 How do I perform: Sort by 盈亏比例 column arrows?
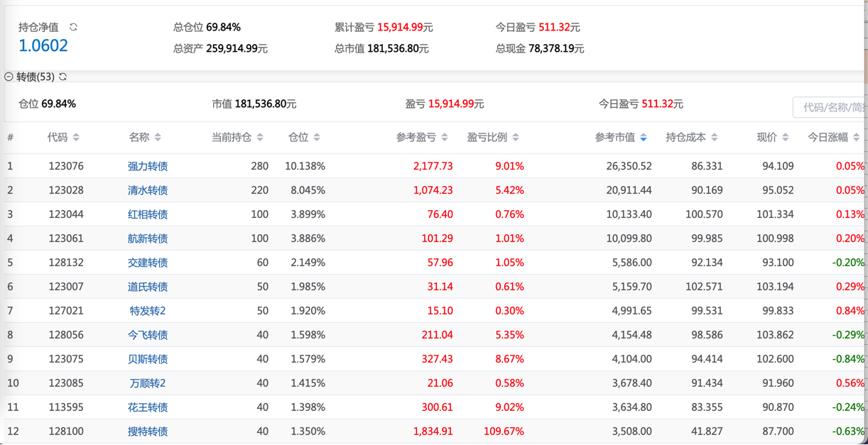tap(516, 137)
